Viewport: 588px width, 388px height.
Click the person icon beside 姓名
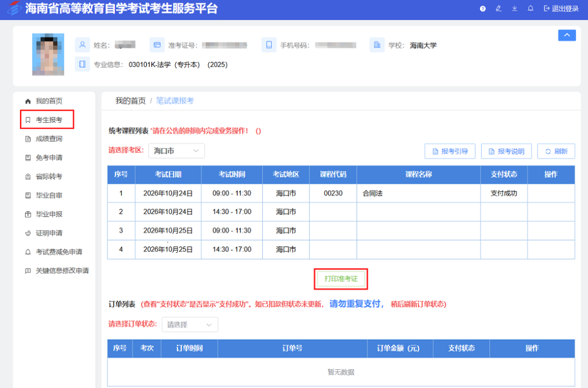82,45
